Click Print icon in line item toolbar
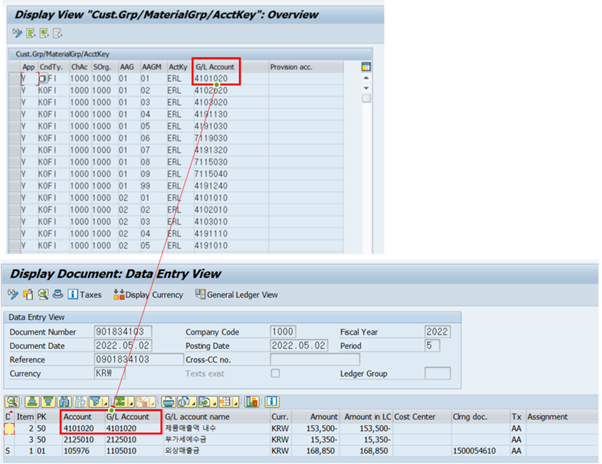Screen dimensions: 602x464 coord(168,402)
